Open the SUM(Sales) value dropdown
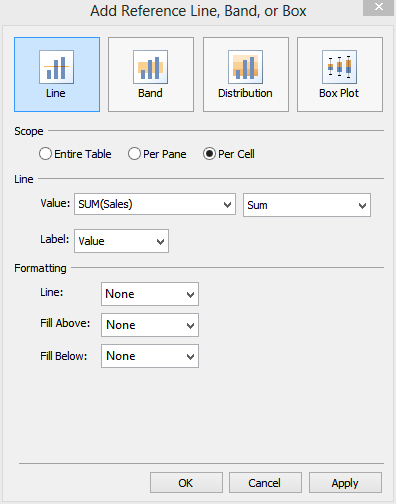 click(155, 204)
